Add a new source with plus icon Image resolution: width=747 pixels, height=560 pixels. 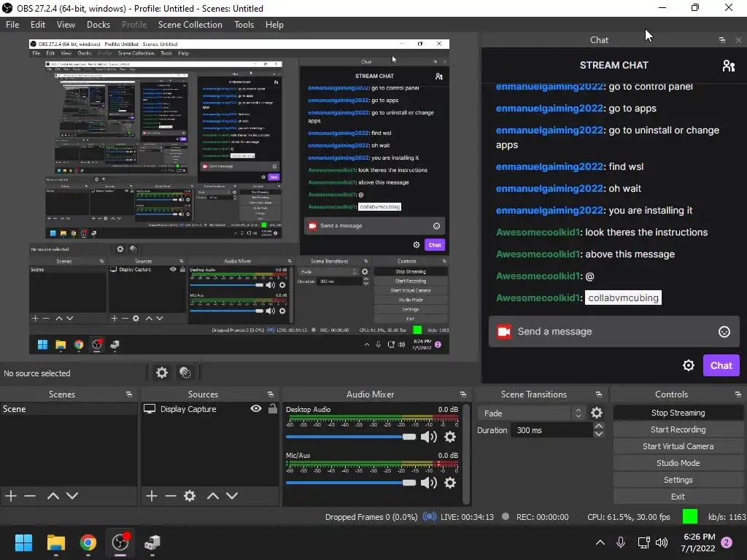coord(152,496)
